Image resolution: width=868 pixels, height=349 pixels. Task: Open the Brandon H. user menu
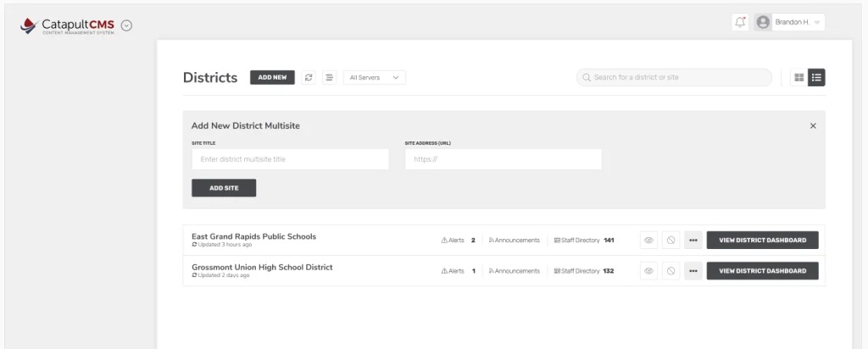[x=789, y=22]
